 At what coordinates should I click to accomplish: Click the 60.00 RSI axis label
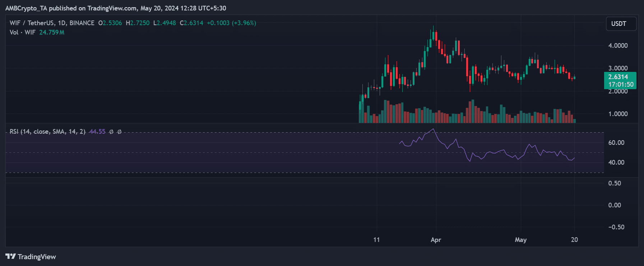coord(616,143)
